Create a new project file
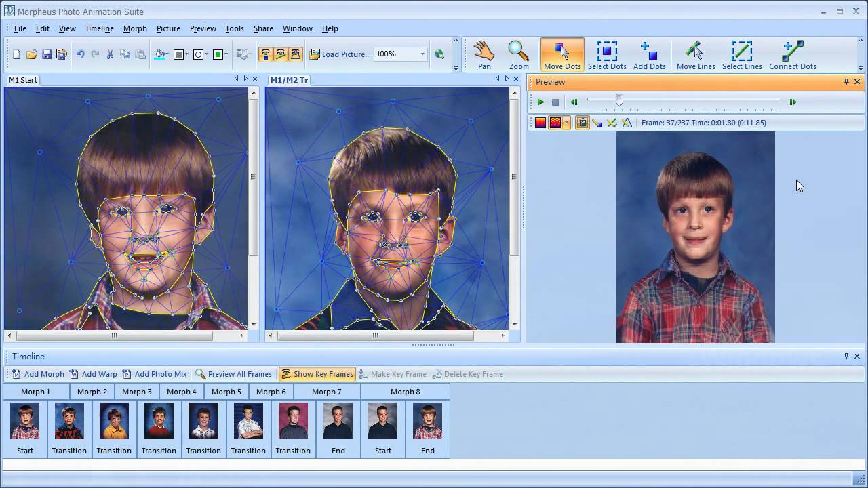Screen dimensions: 868x488 pos(17,54)
